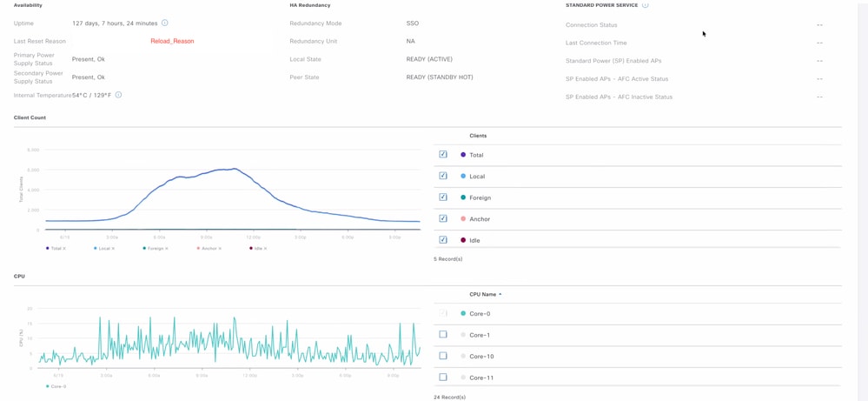
Task: Click Secondary Power Supply 'Present, Ok' value
Action: tap(88, 77)
